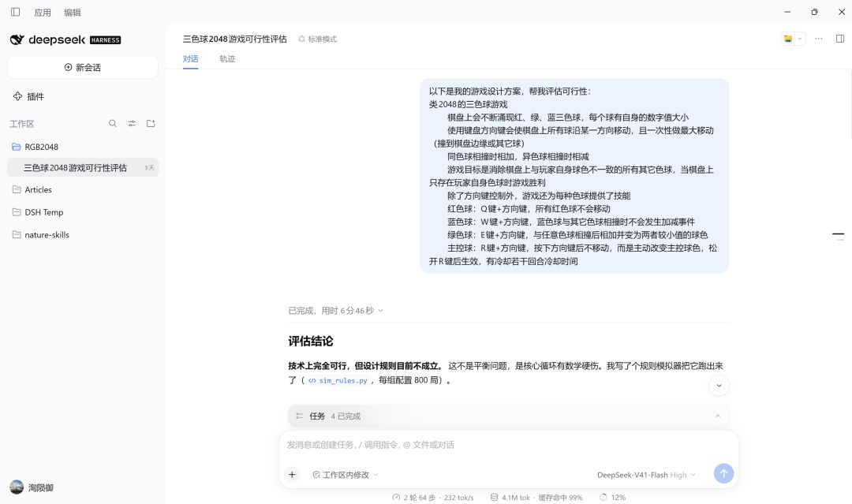Search the workspace list

pyautogui.click(x=113, y=124)
